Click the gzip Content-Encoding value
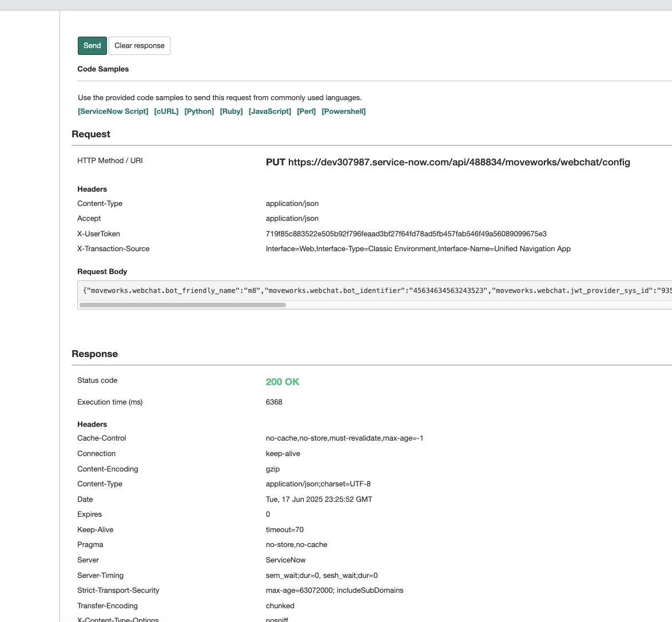The image size is (672, 622). click(x=273, y=469)
